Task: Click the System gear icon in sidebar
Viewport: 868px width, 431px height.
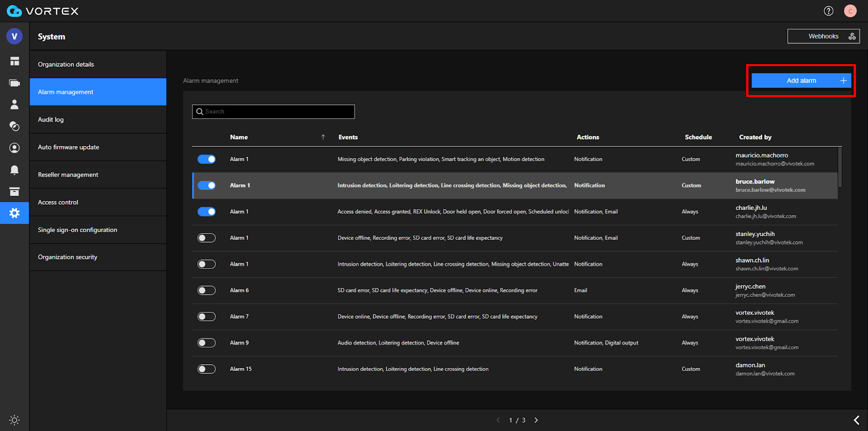Action: (15, 213)
